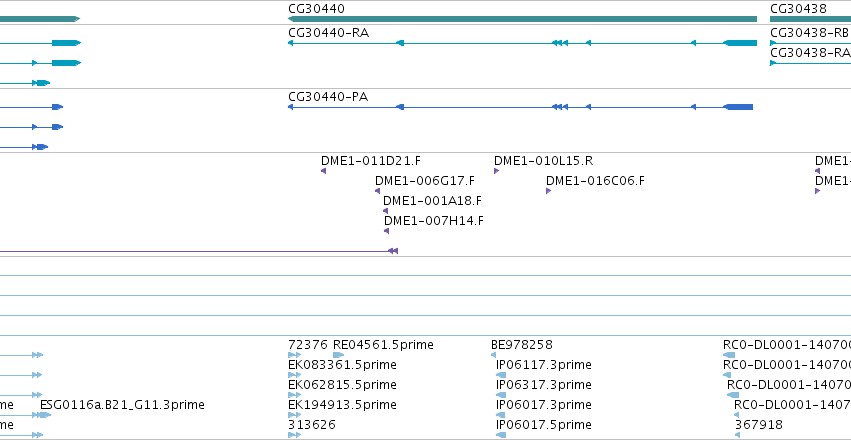Select the DME1-007H14.F label
Viewport: 851px width, 440px height.
click(x=434, y=221)
